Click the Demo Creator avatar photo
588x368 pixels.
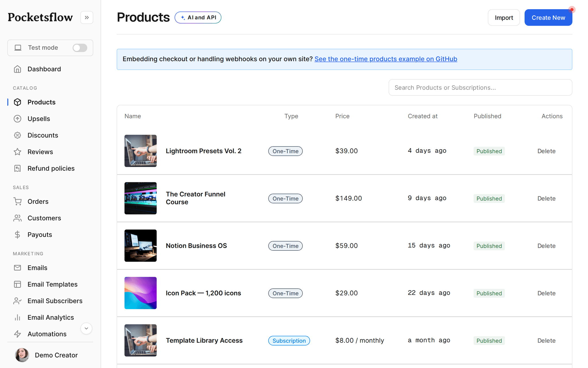pyautogui.click(x=22, y=355)
